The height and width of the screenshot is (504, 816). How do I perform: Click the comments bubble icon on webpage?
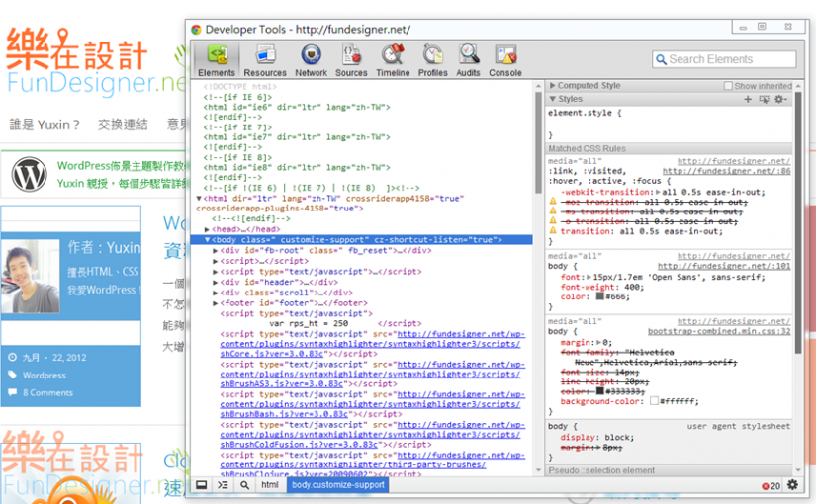[x=12, y=392]
